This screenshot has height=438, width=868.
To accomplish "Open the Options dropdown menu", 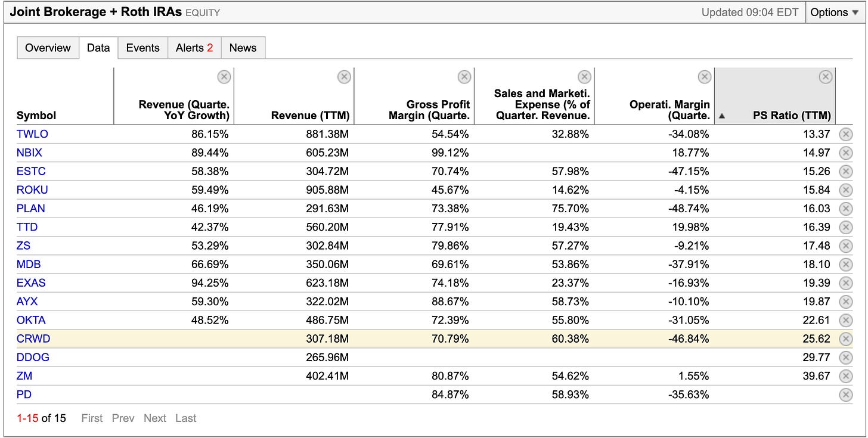I will (834, 13).
